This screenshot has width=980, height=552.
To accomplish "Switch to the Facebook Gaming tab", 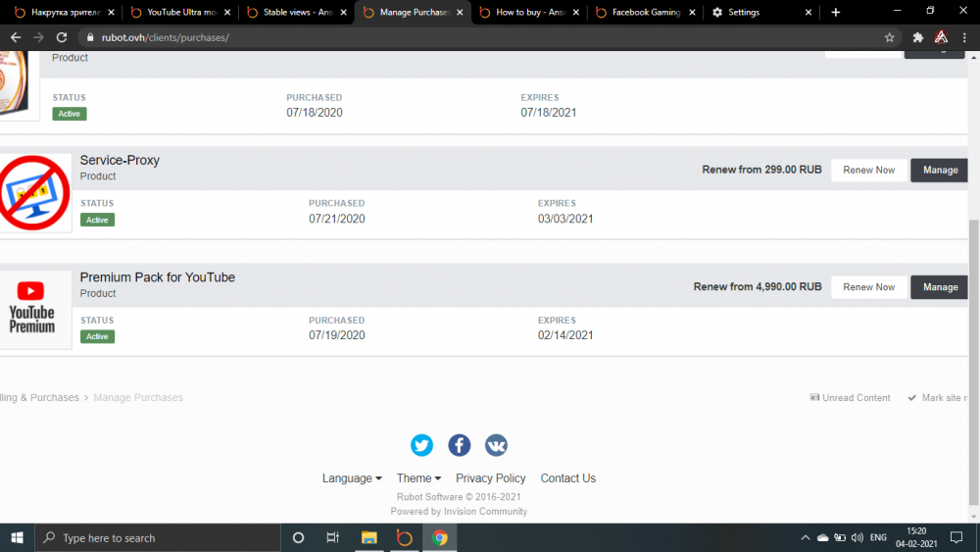I will 644,13.
